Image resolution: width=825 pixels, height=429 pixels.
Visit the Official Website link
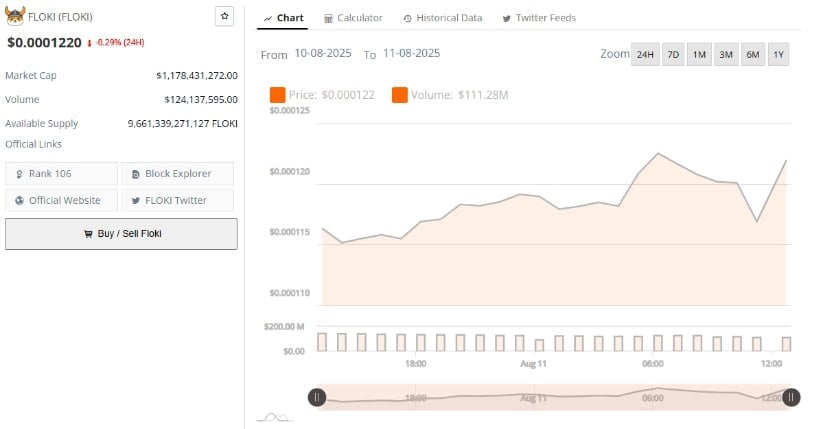pyautogui.click(x=61, y=201)
